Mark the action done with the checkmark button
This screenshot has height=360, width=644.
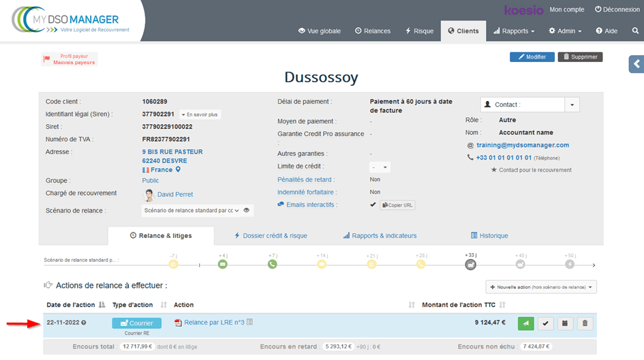[545, 323]
